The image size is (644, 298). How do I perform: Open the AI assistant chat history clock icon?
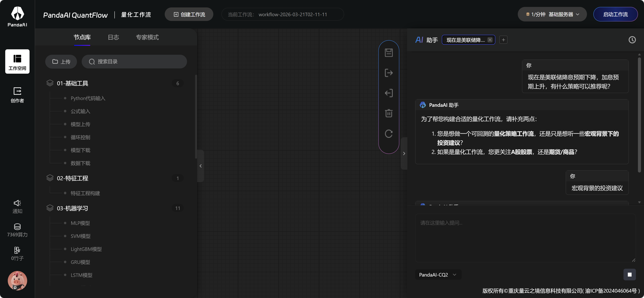(632, 40)
